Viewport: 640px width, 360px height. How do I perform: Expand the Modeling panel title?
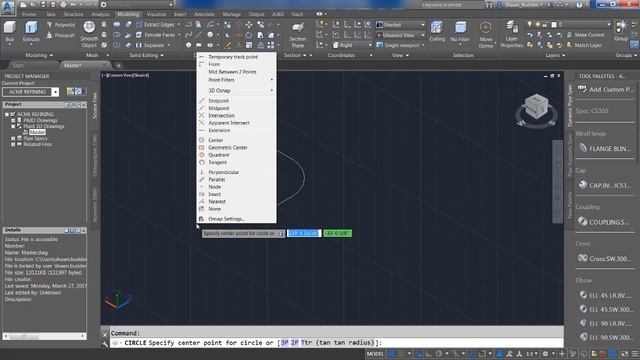click(x=39, y=55)
